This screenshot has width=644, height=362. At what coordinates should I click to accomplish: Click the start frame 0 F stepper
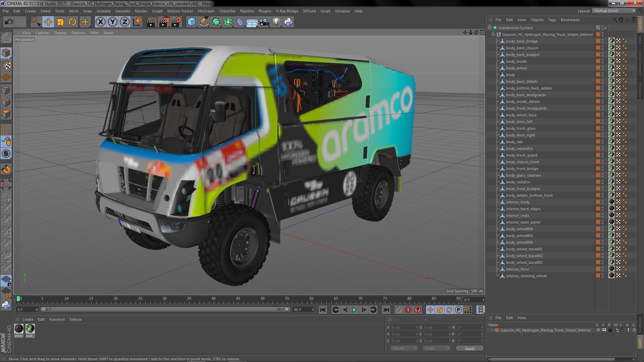tap(36, 310)
